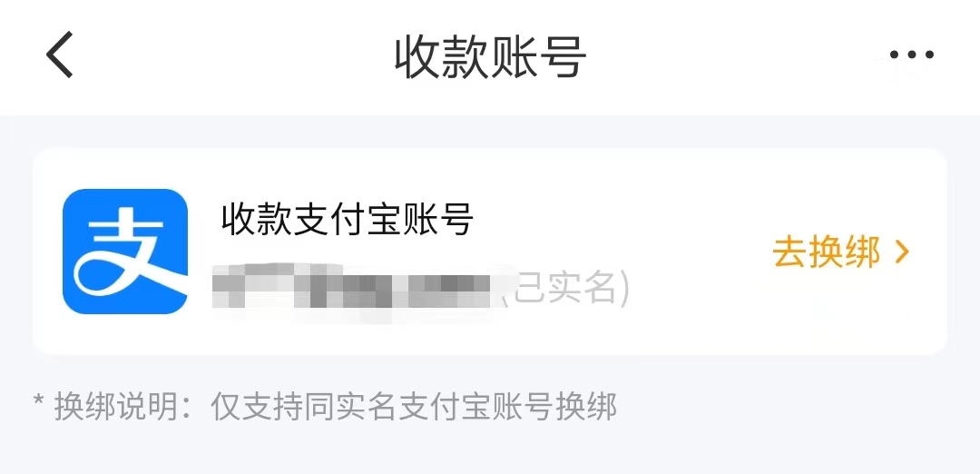This screenshot has height=474, width=980.
Task: Tap the 收款账号 page title
Action: (x=490, y=57)
